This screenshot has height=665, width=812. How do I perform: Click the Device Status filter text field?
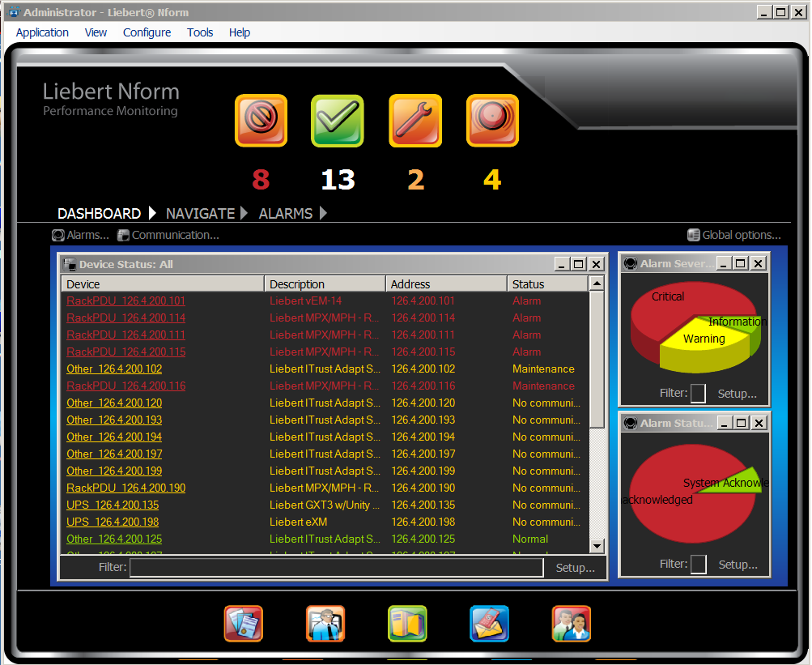(x=336, y=568)
